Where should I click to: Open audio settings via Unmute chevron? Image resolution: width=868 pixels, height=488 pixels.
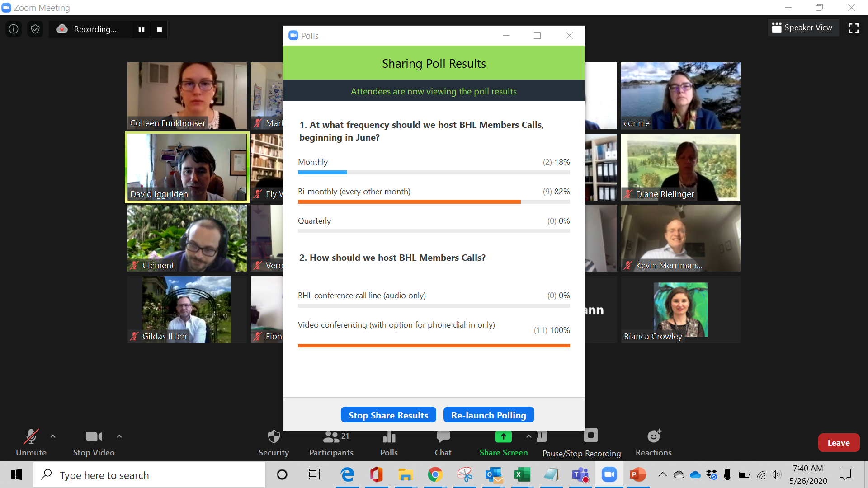(53, 436)
